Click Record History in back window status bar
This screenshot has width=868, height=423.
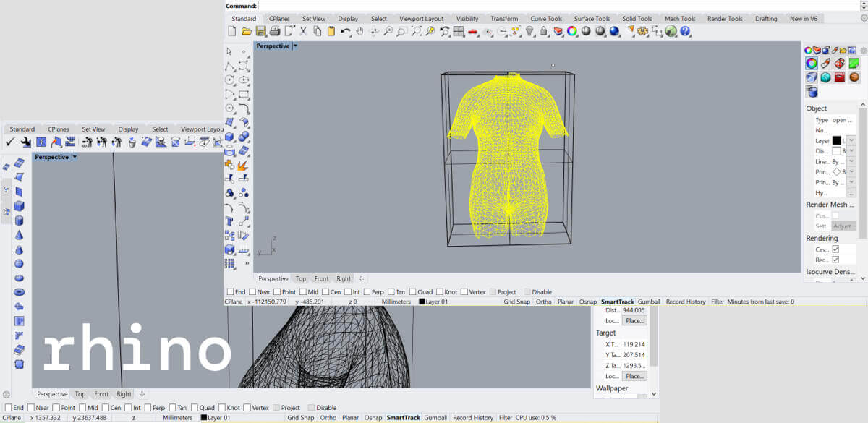473,418
